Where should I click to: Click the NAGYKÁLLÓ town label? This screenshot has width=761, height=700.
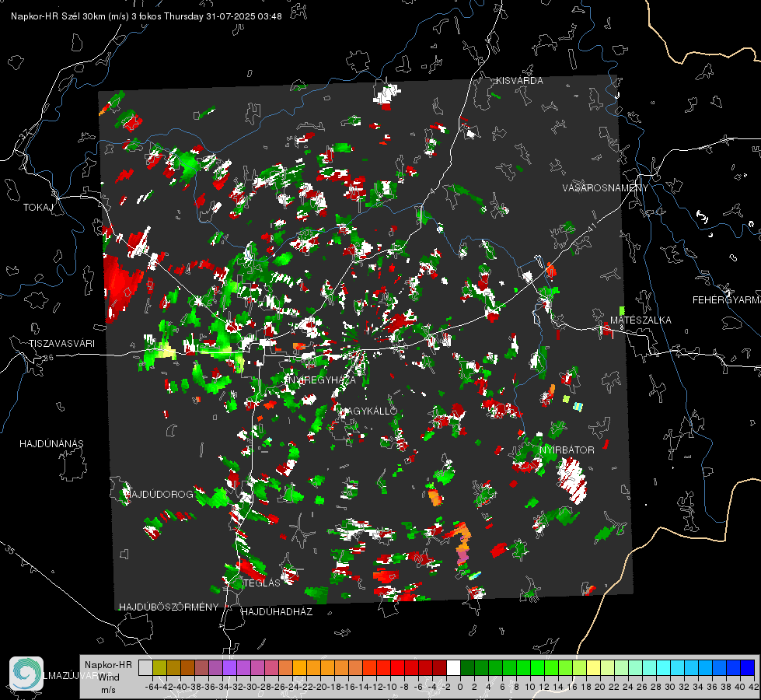pyautogui.click(x=368, y=411)
